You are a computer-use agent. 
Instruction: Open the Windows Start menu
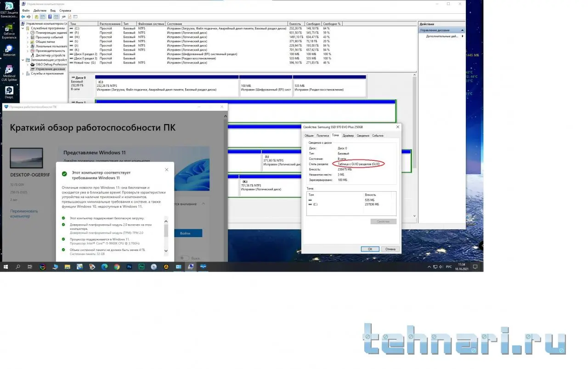point(6,267)
